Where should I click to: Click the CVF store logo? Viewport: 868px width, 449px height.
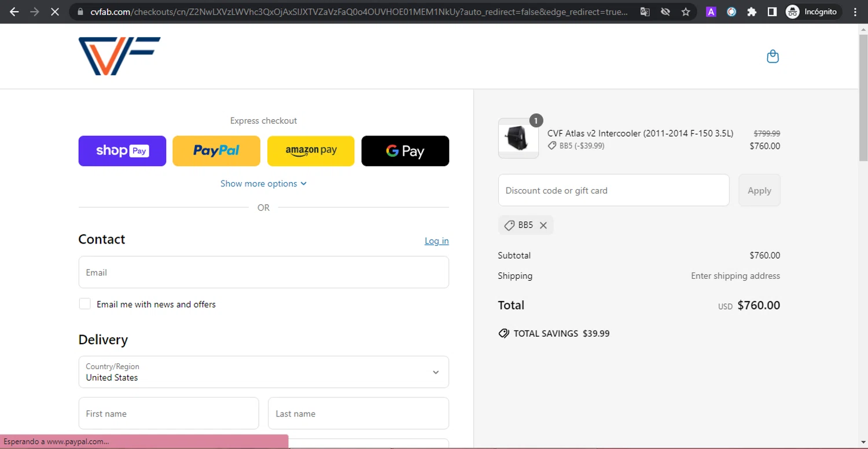point(119,56)
